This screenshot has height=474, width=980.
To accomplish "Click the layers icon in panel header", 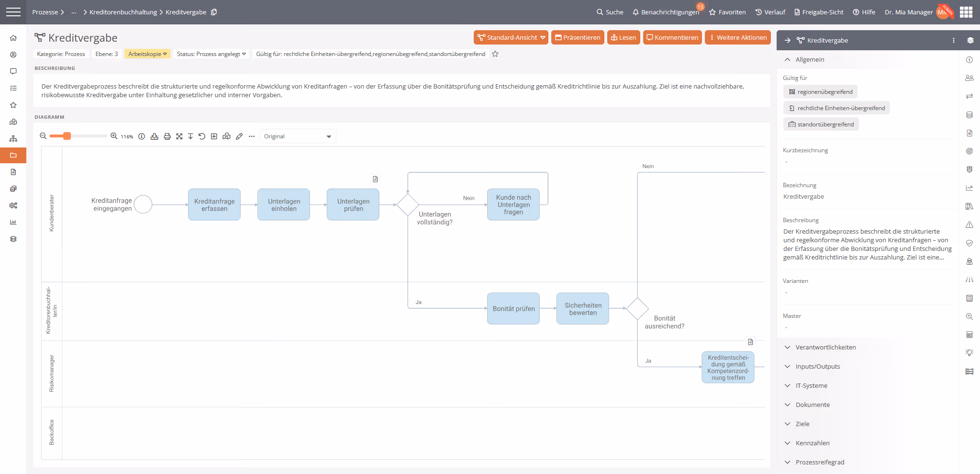I will pos(970,40).
